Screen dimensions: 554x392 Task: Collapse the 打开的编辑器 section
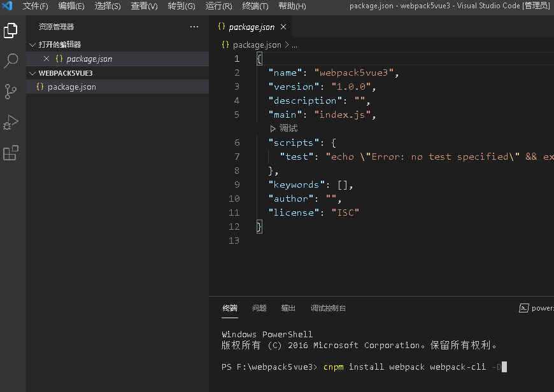coord(32,45)
